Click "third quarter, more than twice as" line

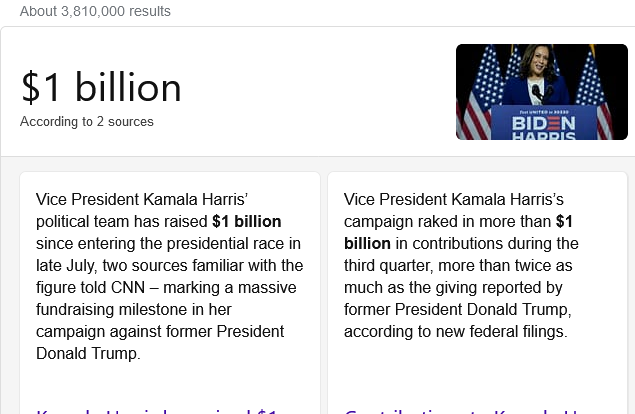(x=458, y=265)
